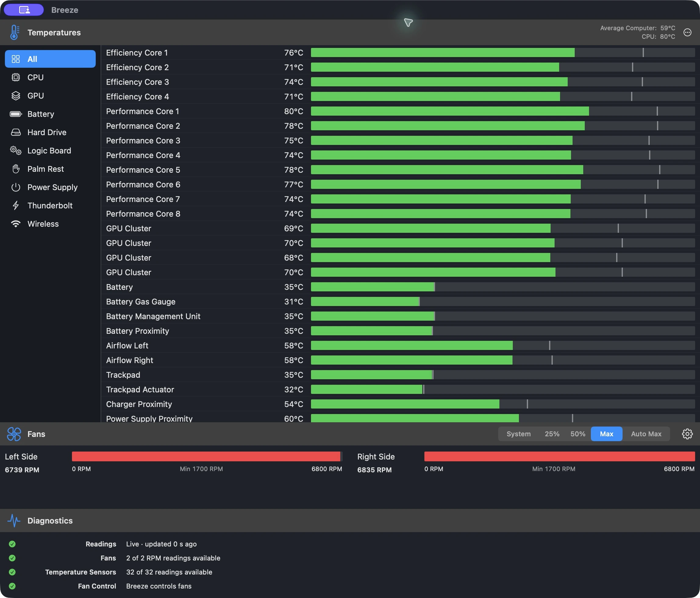This screenshot has height=598, width=700.
Task: Open the Temperatures more options ellipsis icon
Action: coord(687,32)
